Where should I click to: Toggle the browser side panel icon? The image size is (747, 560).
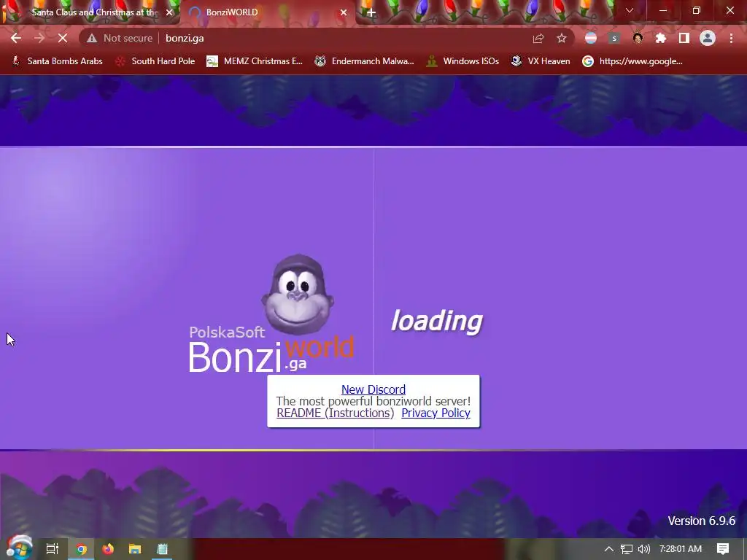coord(684,38)
